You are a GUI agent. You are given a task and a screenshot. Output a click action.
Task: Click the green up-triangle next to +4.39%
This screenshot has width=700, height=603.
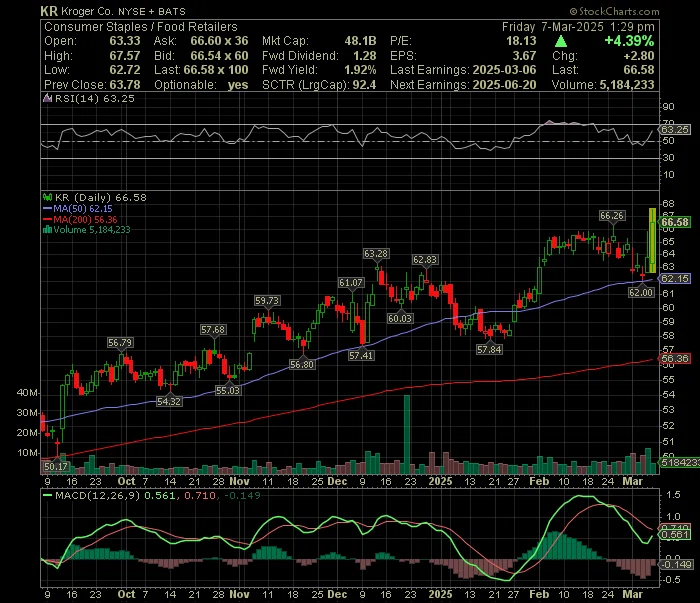[x=561, y=42]
